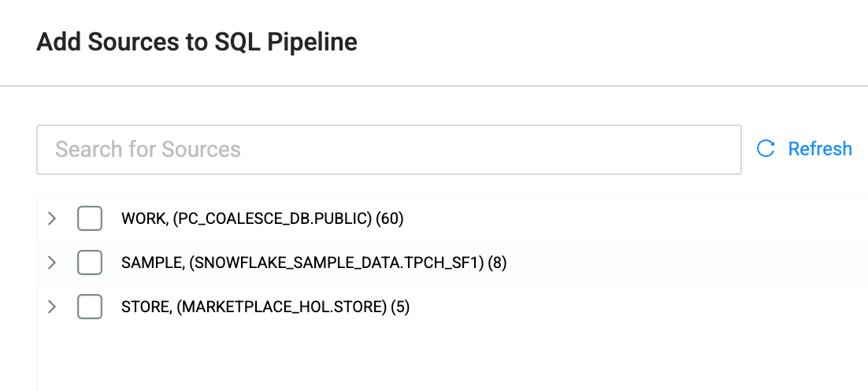Image resolution: width=868 pixels, height=391 pixels.
Task: Click the (8) count on SAMPLE row
Action: 497,263
